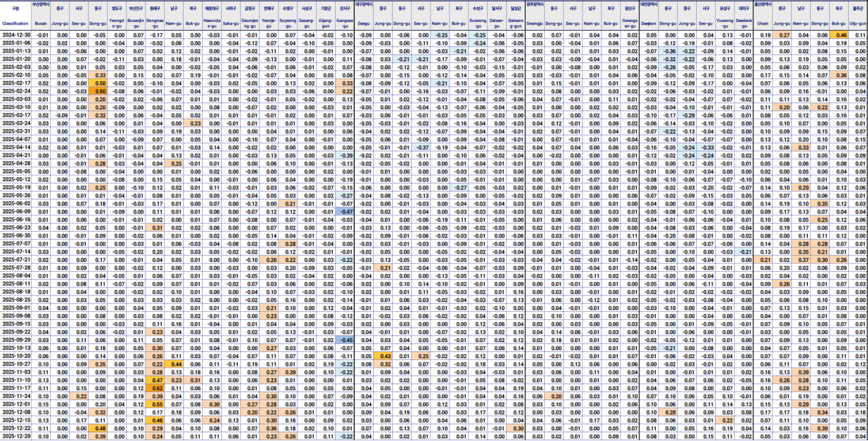Screen dimensions: 868x441
Task: Select the Busan column header
Action: click(41, 23)
